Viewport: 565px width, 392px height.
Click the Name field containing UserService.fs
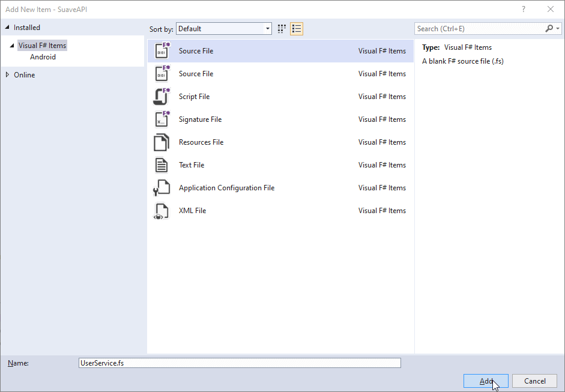(240, 363)
